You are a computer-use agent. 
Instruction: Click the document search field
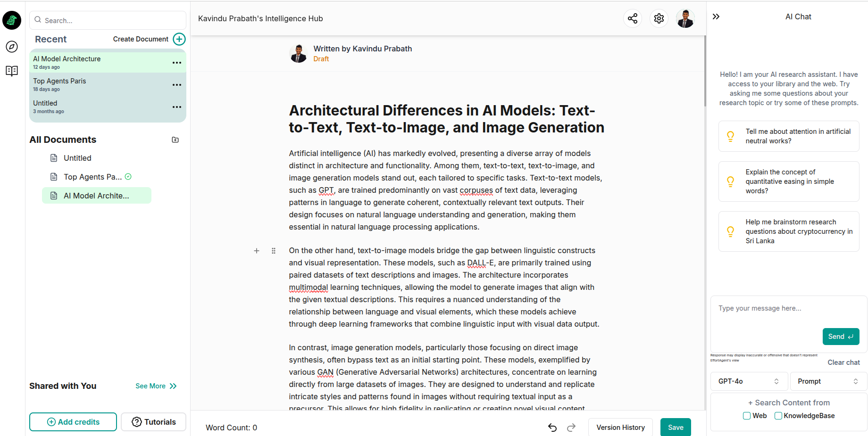pyautogui.click(x=108, y=20)
